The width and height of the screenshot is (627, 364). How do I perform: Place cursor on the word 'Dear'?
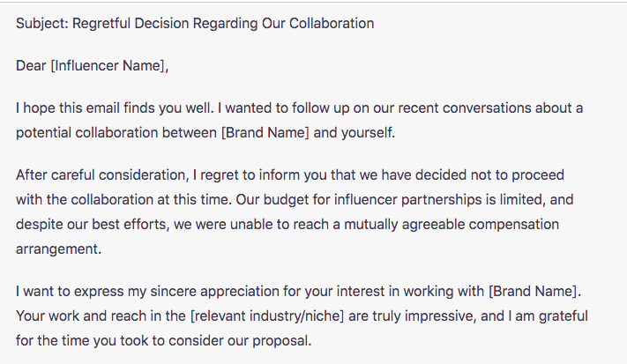click(x=31, y=65)
